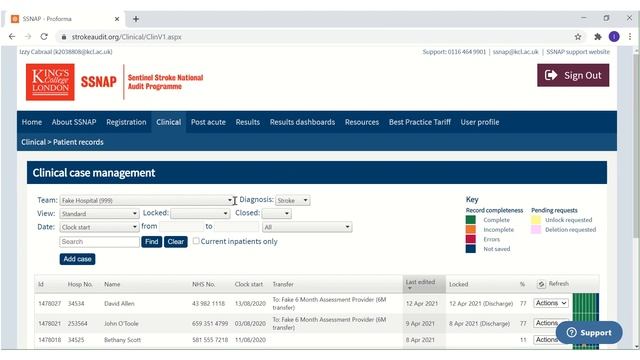Sort by the Name column header
This screenshot has height=360, width=640.
click(x=112, y=284)
